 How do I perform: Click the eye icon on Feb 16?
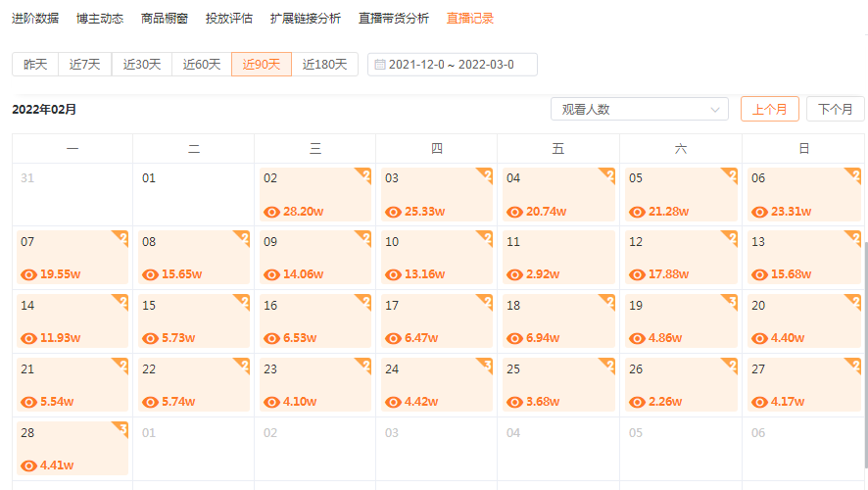(271, 338)
